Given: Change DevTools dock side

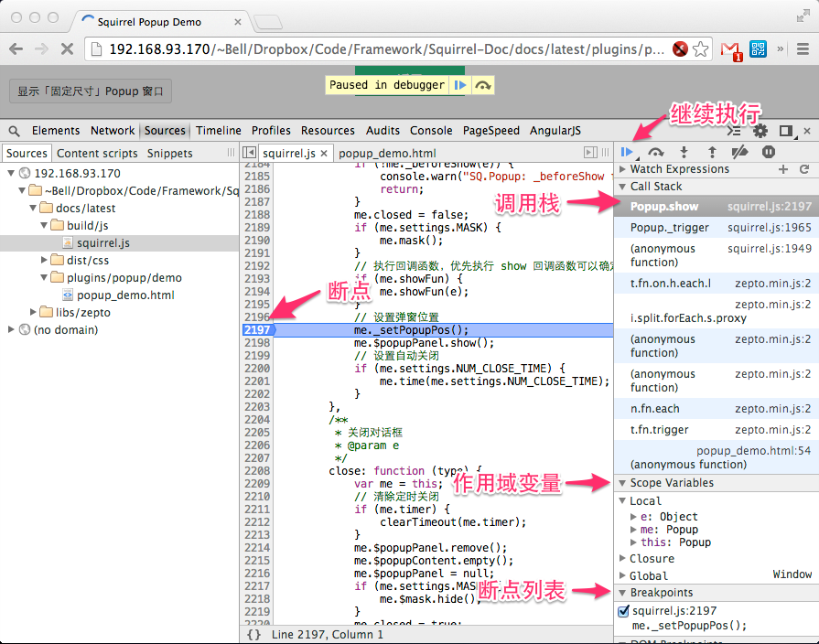Looking at the screenshot, I should tap(785, 131).
